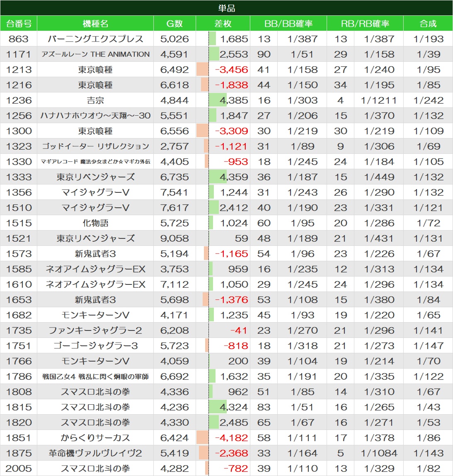Select 革命機ヴァルヴレイヴ2 machine name

95,453
